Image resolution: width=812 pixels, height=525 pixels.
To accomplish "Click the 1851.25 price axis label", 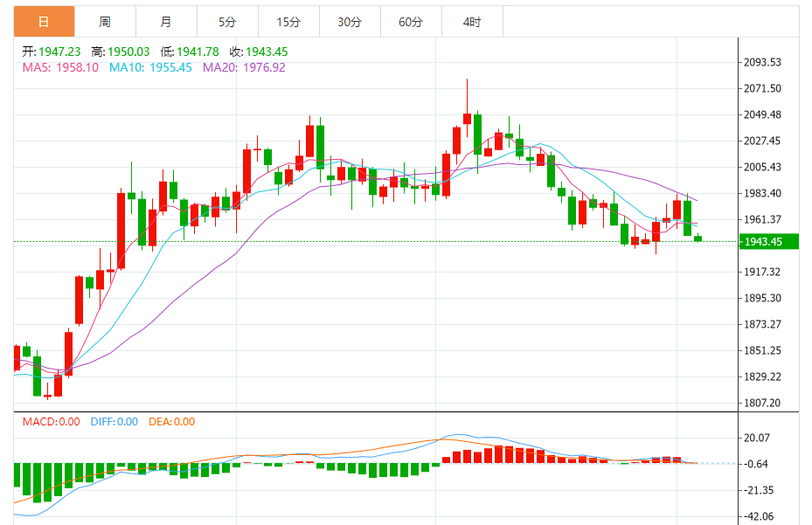I will pos(762,350).
